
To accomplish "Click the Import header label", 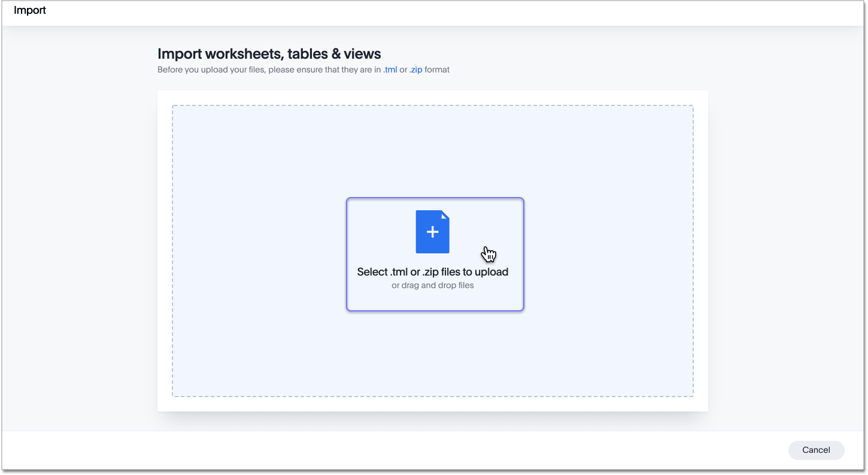I will pos(29,10).
